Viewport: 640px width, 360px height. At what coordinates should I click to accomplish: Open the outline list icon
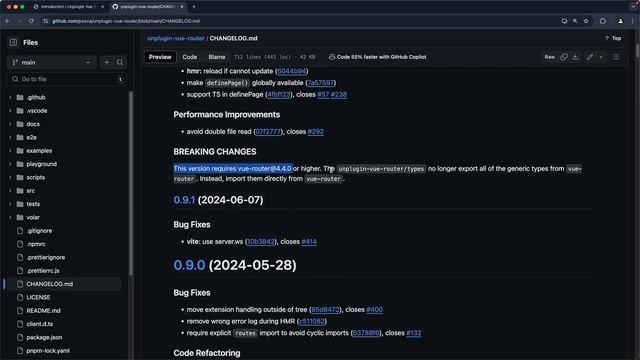click(x=616, y=57)
